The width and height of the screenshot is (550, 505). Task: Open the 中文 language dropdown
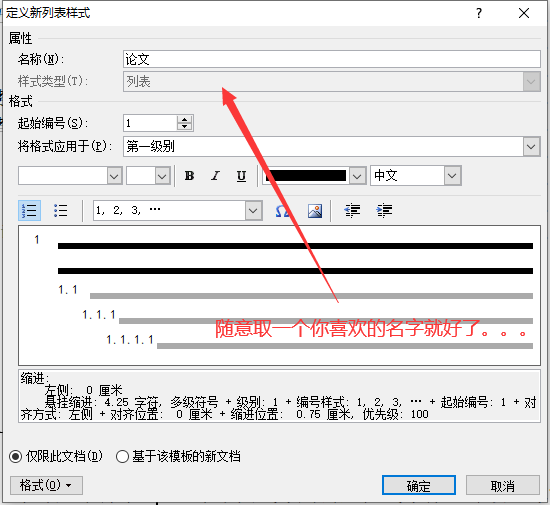[452, 175]
